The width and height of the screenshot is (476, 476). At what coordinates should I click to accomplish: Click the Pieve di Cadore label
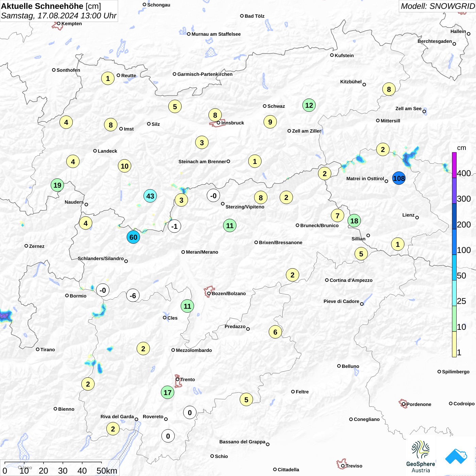click(x=341, y=301)
